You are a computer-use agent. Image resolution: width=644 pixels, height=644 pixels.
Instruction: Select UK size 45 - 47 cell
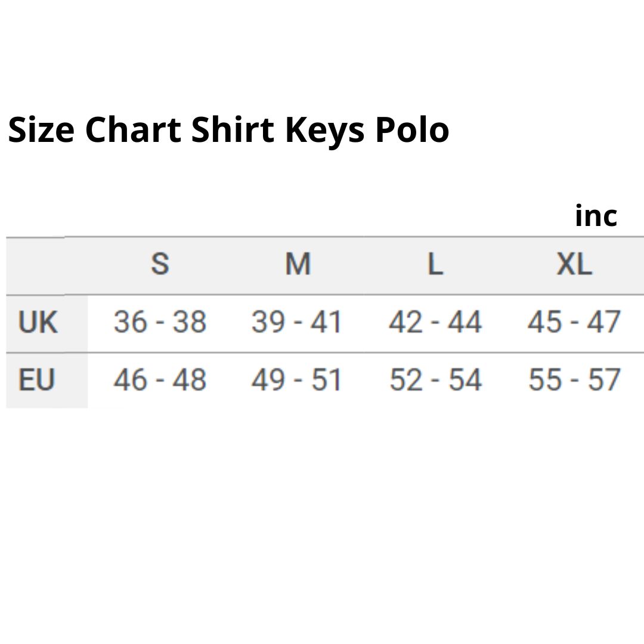pos(574,321)
